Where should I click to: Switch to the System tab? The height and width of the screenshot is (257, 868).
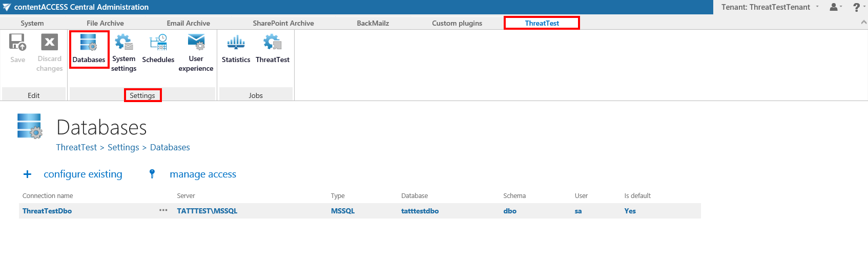32,23
